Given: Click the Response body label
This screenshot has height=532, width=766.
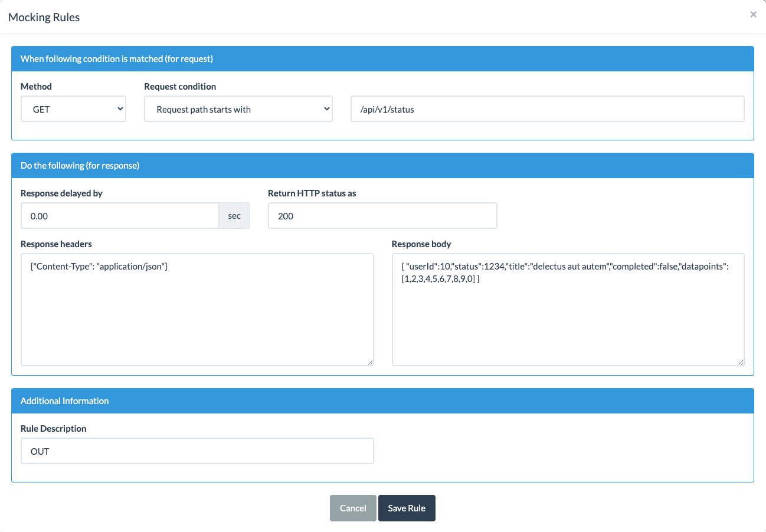Looking at the screenshot, I should 421,244.
